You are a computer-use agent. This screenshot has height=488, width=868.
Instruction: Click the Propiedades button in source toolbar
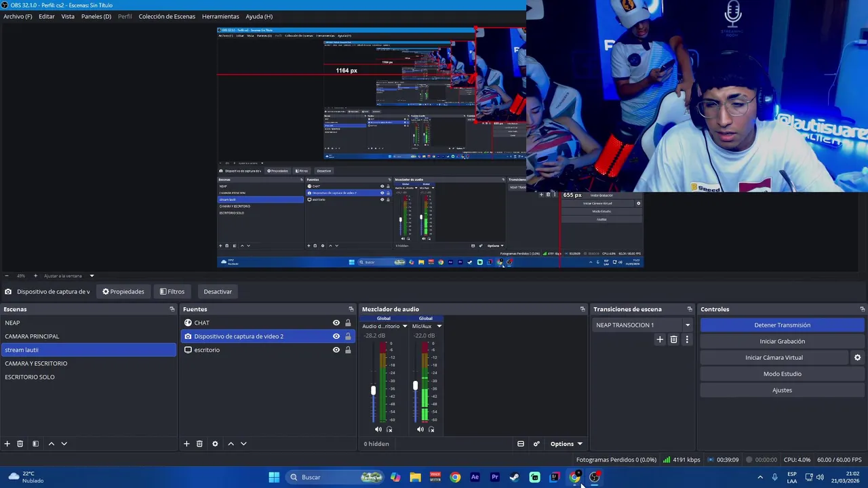123,291
